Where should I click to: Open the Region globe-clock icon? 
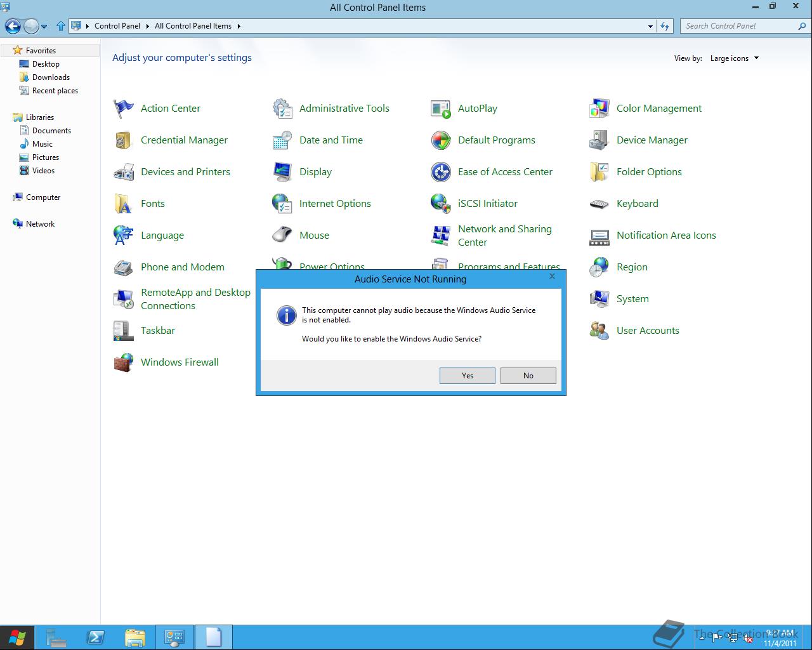(599, 267)
